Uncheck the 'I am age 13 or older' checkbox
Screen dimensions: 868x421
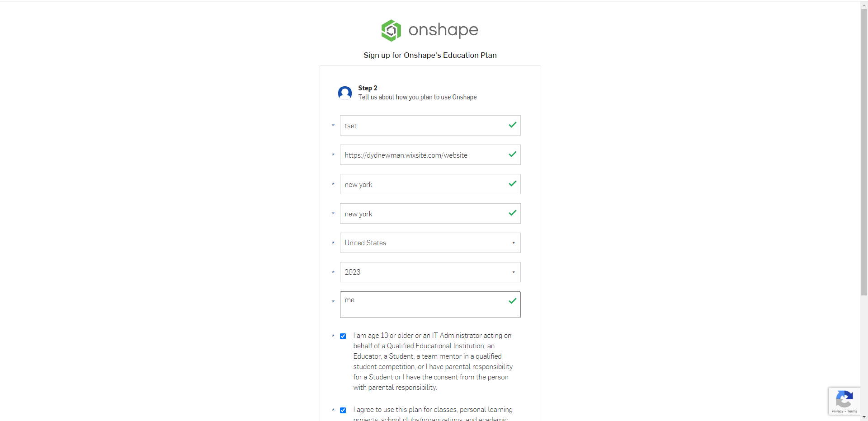(343, 336)
